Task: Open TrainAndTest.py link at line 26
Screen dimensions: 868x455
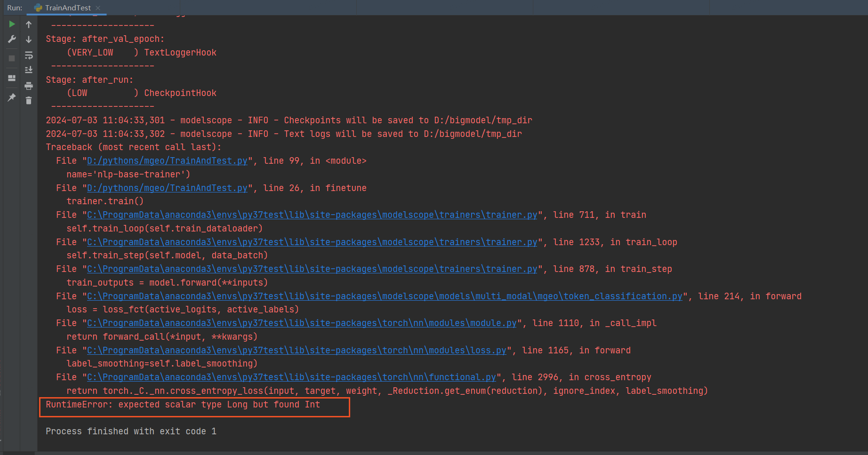Action: tap(167, 188)
